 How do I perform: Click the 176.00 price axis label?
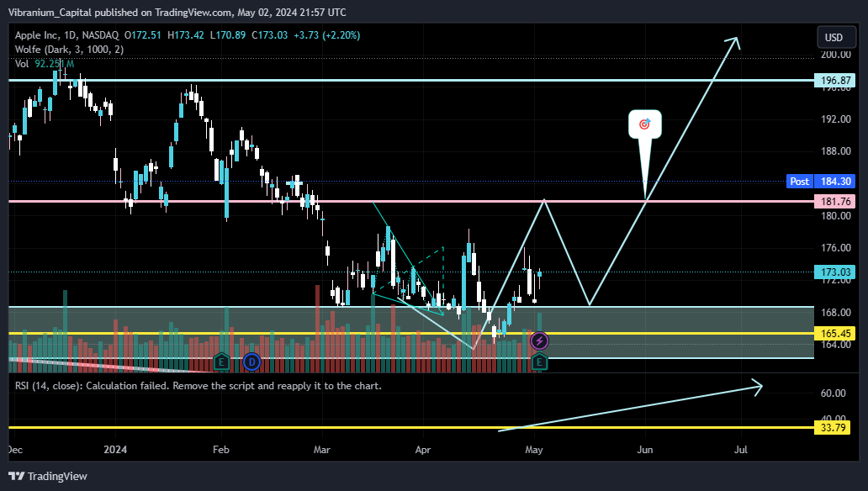pos(835,248)
